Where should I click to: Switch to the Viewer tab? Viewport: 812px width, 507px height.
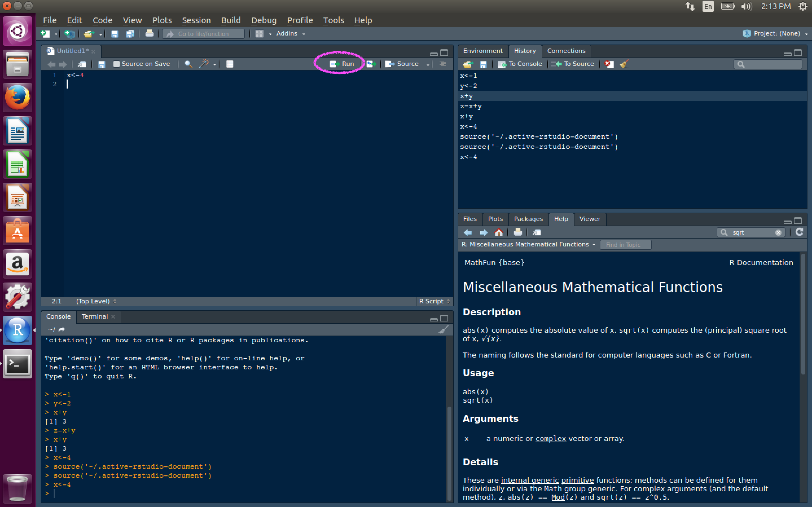(590, 219)
